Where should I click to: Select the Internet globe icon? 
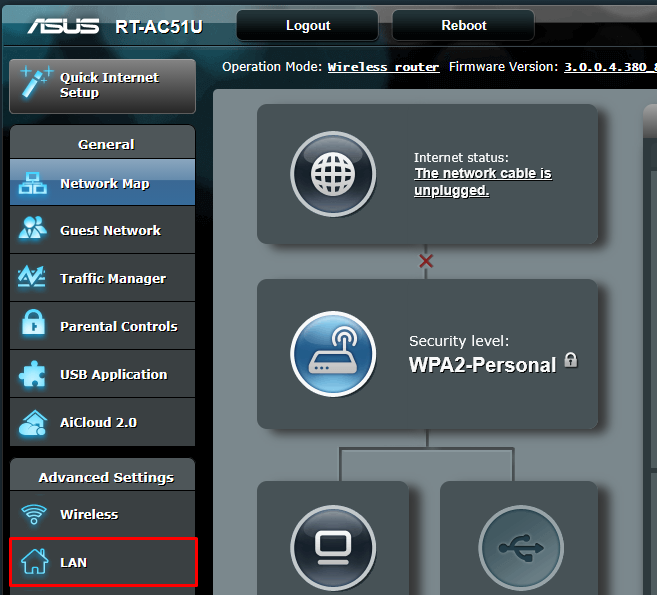333,174
